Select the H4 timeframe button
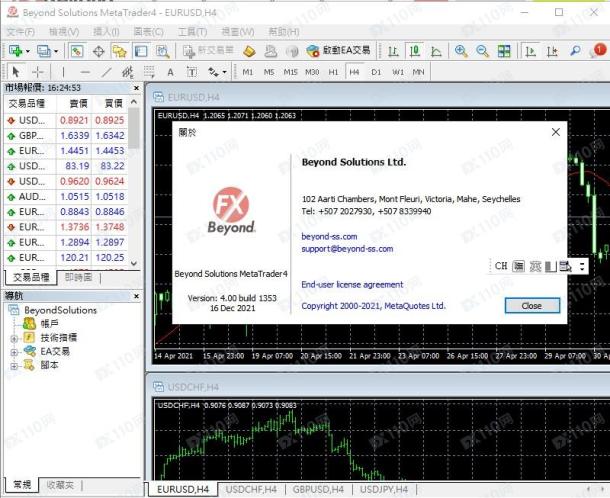610x498 pixels. click(354, 72)
